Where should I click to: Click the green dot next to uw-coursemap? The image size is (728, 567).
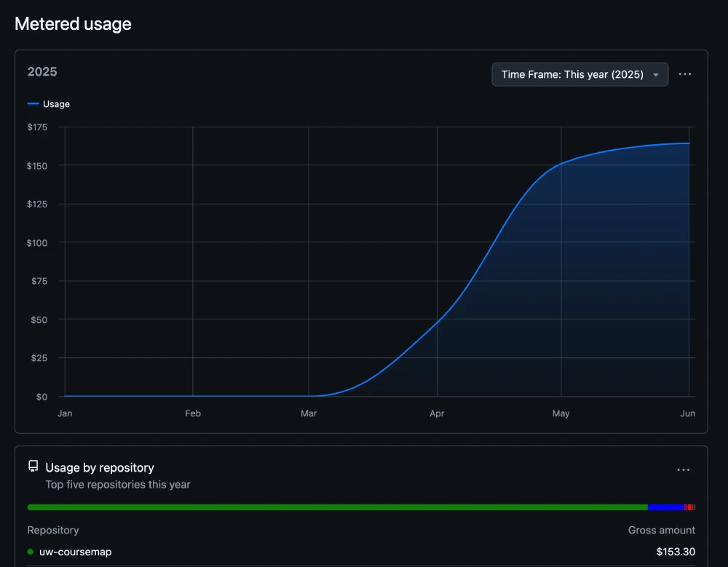point(31,552)
